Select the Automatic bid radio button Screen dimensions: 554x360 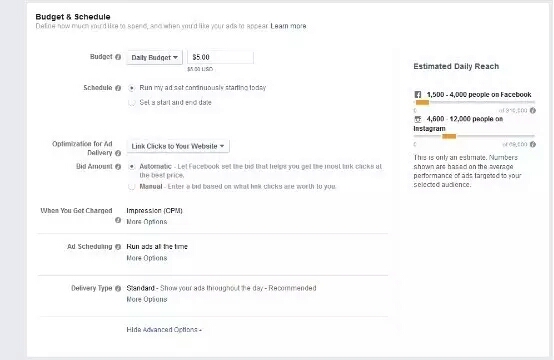pyautogui.click(x=132, y=166)
